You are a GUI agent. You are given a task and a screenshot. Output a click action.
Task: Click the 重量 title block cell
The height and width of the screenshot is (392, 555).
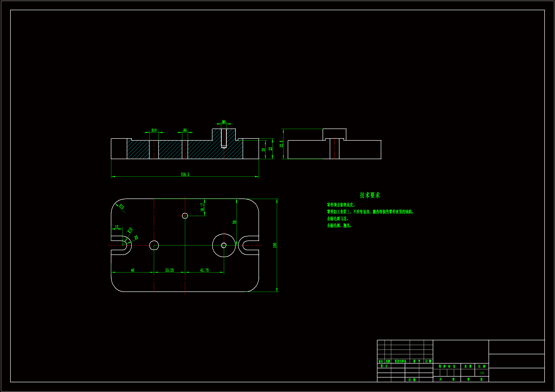[x=468, y=366]
